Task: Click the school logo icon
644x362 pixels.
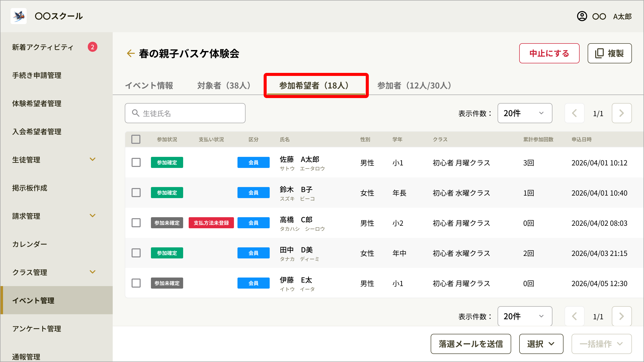Action: point(19,16)
